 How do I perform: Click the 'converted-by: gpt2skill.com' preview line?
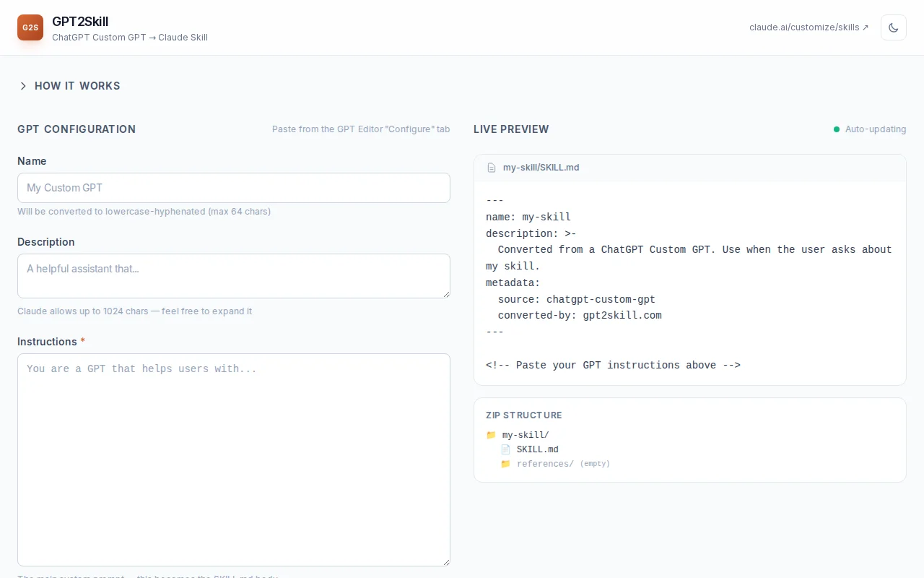pos(580,316)
